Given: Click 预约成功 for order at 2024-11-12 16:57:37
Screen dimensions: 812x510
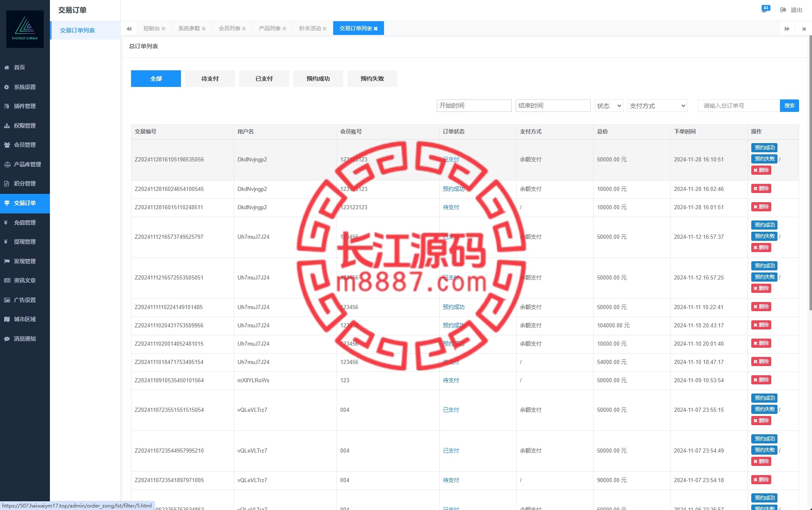Looking at the screenshot, I should pyautogui.click(x=765, y=225).
